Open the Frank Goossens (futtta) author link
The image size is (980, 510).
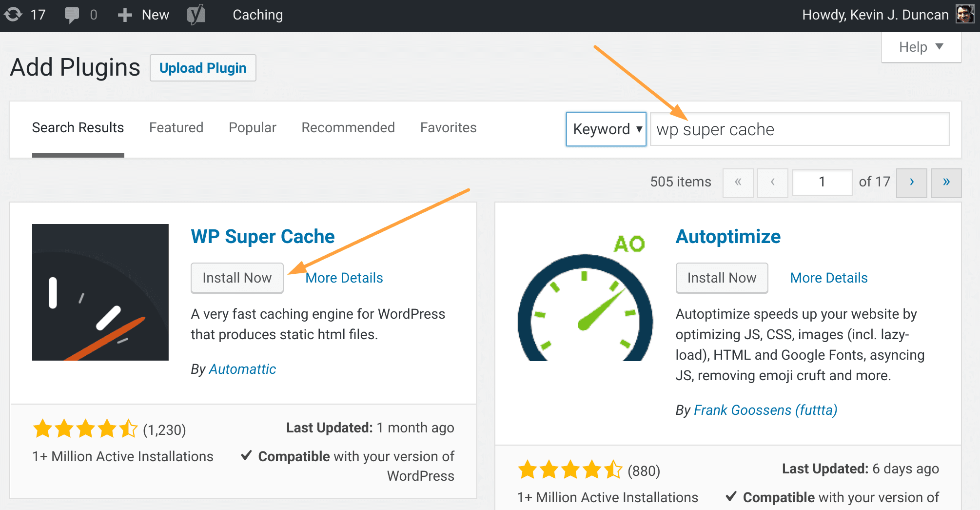point(765,410)
